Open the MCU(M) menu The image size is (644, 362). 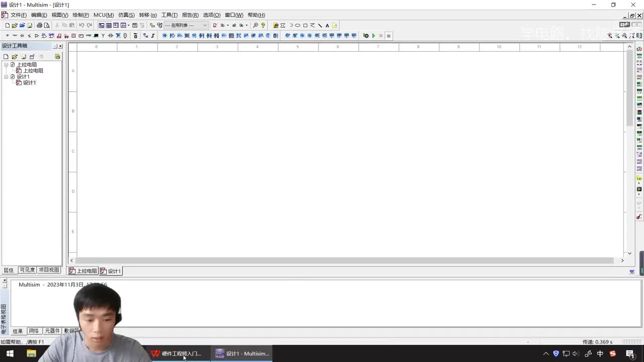104,15
